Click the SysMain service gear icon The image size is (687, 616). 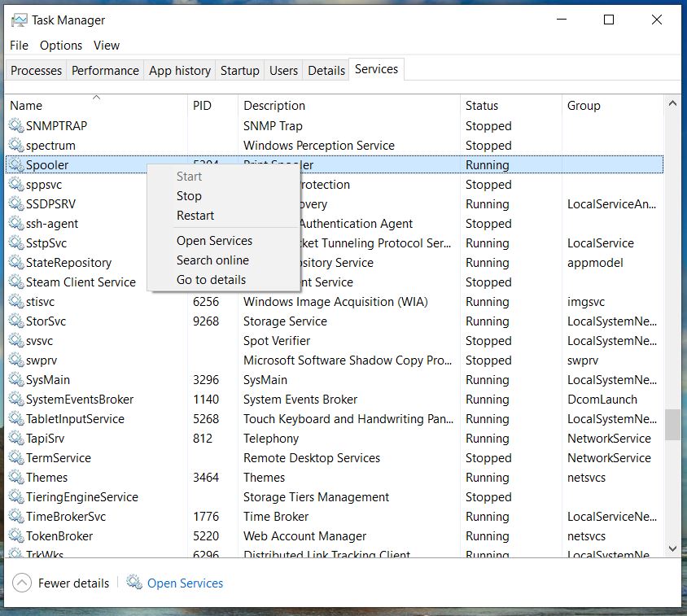(x=16, y=379)
